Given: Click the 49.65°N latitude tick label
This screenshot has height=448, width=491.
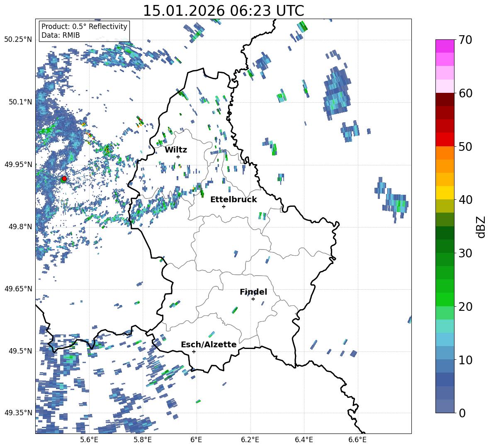Looking at the screenshot, I should pos(18,289).
